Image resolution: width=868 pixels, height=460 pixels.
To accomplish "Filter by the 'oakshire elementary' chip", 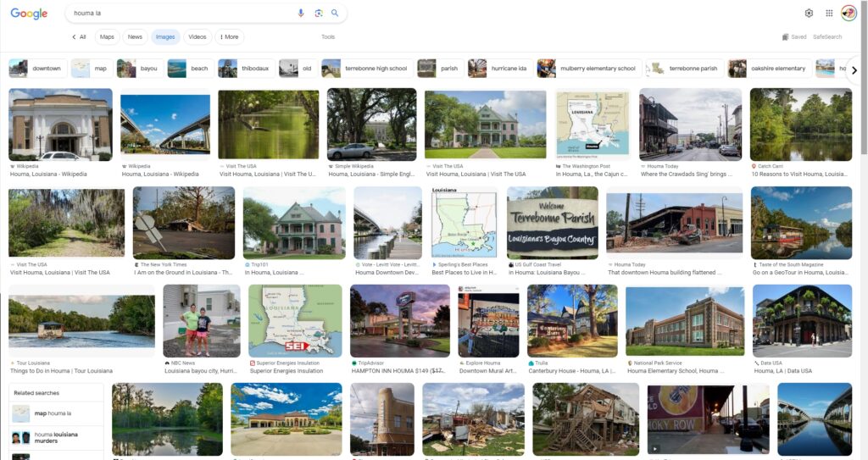I will 769,69.
